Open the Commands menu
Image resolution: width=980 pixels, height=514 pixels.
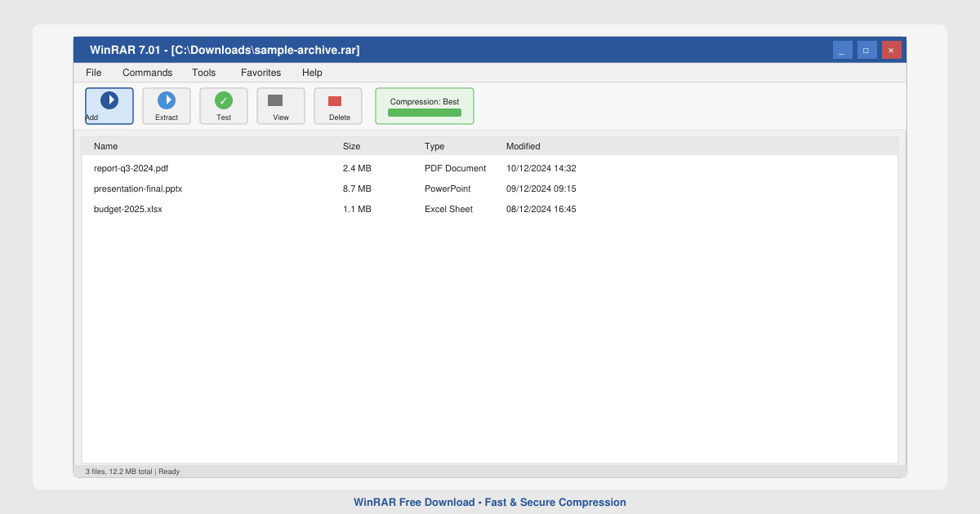click(147, 73)
